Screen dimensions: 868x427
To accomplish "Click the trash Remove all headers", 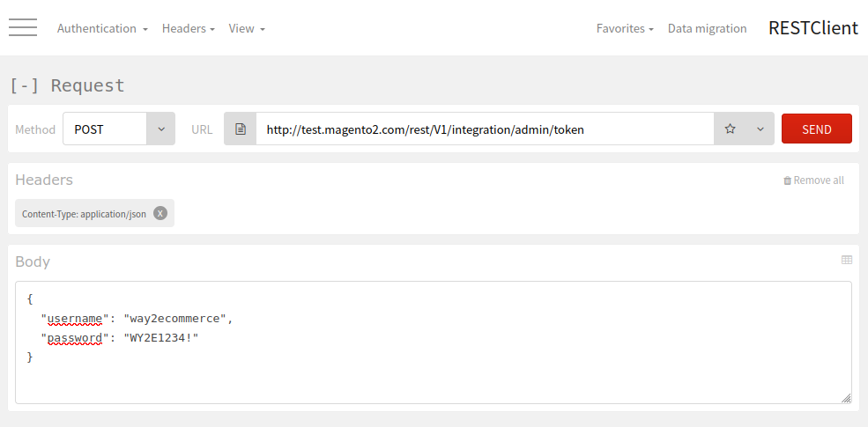I will (813, 180).
